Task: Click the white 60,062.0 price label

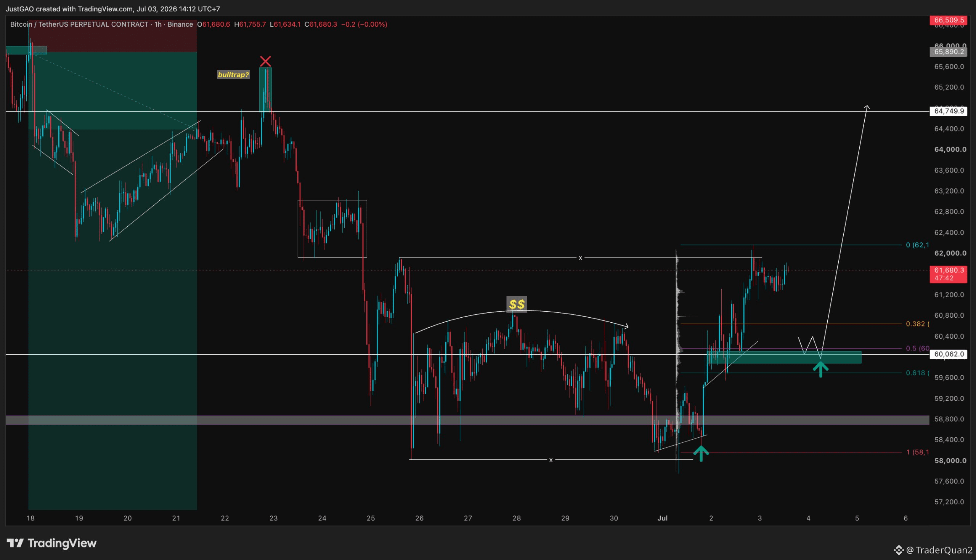Action: click(x=948, y=354)
